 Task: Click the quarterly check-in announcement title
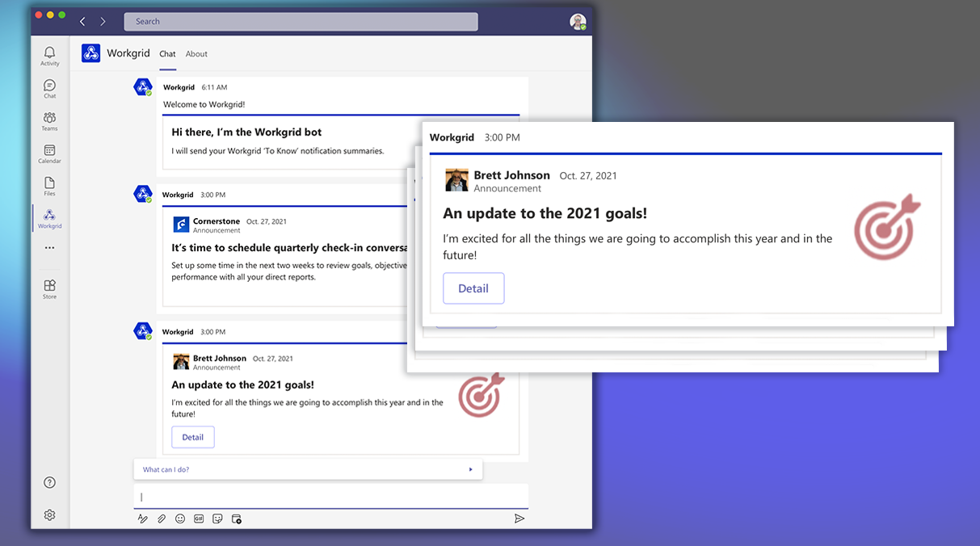(x=289, y=249)
